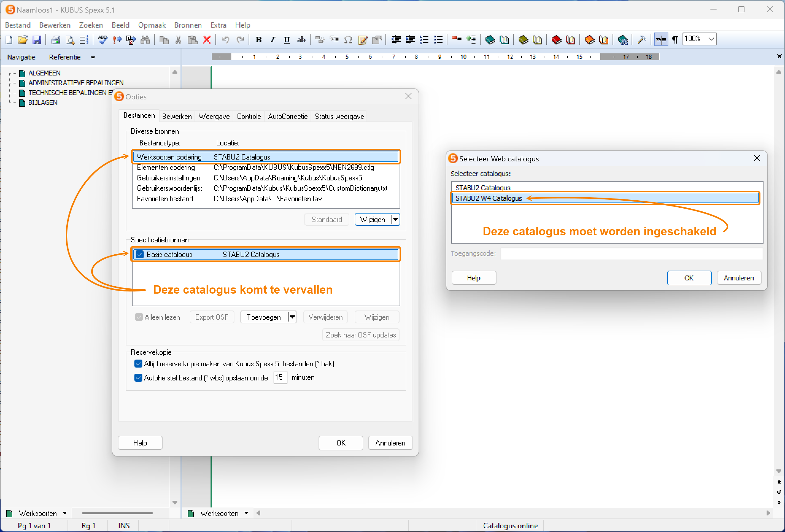Image resolution: width=785 pixels, height=532 pixels.
Task: Click the Toegangscode input field
Action: [x=631, y=254]
